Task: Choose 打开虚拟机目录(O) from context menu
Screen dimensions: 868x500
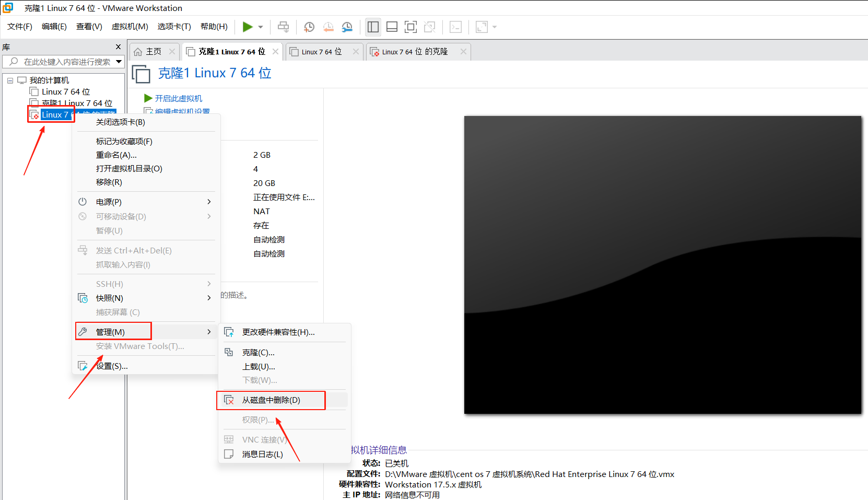Action: pos(146,169)
